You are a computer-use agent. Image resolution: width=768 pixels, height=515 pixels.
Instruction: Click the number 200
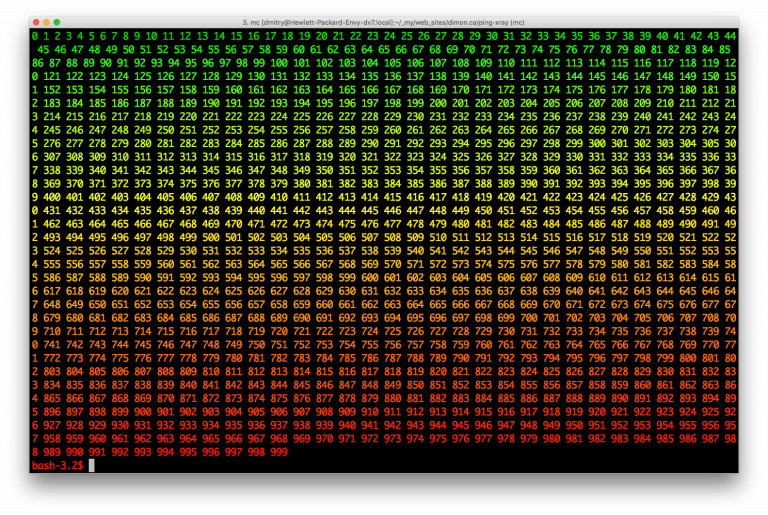[x=438, y=103]
